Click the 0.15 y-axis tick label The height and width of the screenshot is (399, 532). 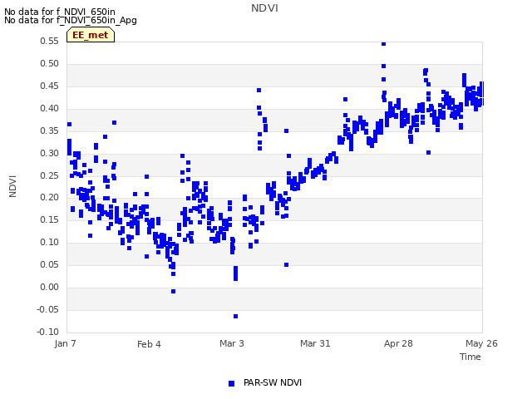(49, 219)
